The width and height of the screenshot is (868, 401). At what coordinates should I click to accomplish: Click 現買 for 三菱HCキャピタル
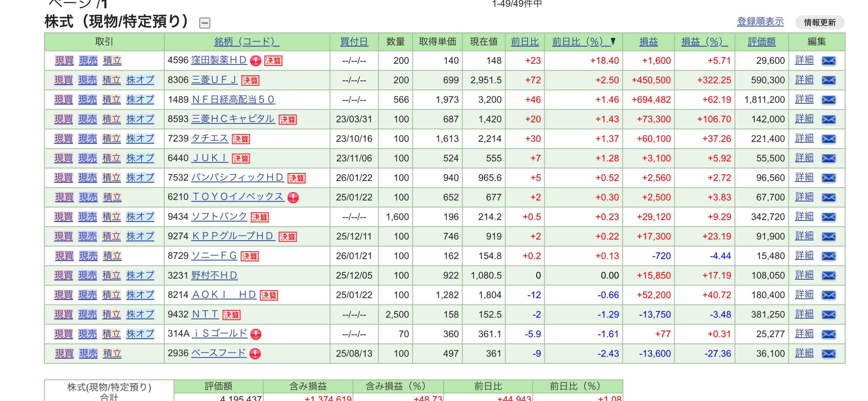pyautogui.click(x=63, y=119)
